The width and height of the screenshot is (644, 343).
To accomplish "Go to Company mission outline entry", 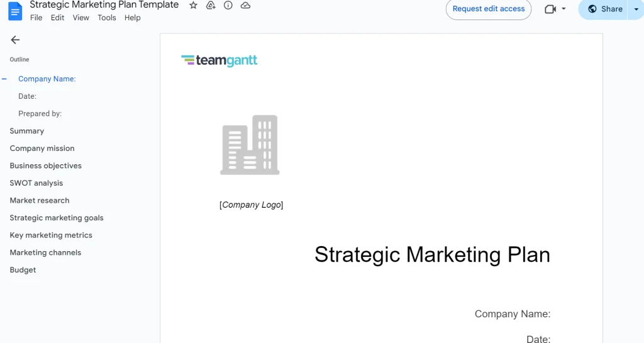I will point(42,149).
